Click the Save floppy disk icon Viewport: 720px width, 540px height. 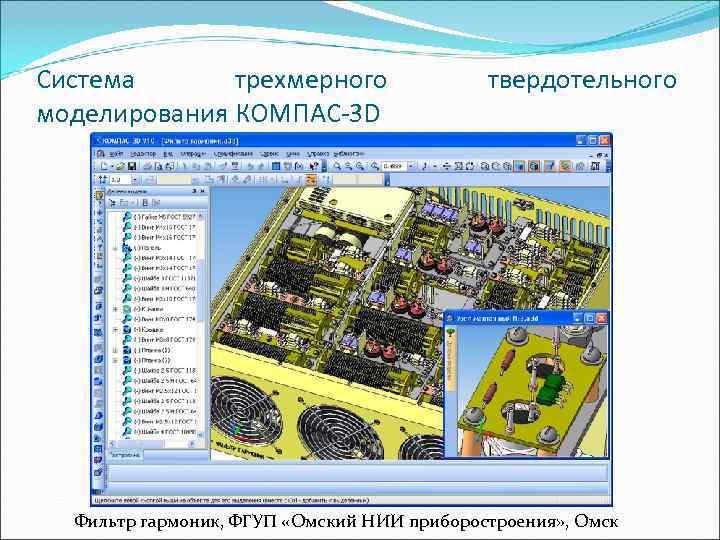[x=131, y=166]
